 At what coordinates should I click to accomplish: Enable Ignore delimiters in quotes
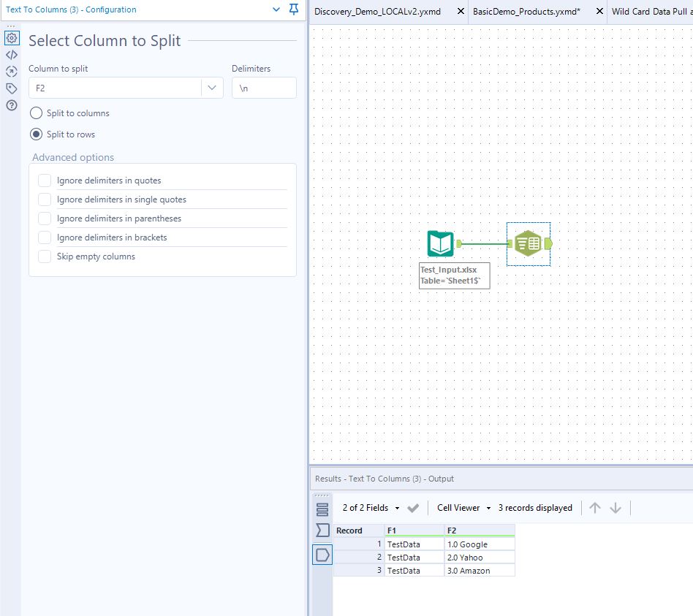click(45, 180)
